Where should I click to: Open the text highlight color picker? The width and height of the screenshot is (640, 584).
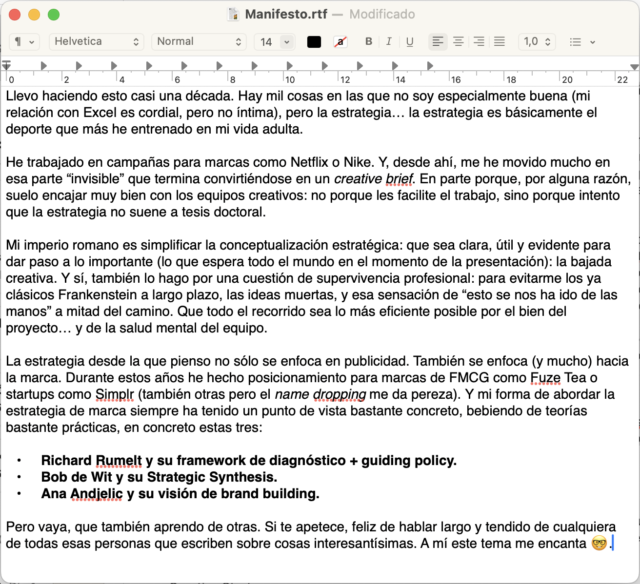point(341,42)
